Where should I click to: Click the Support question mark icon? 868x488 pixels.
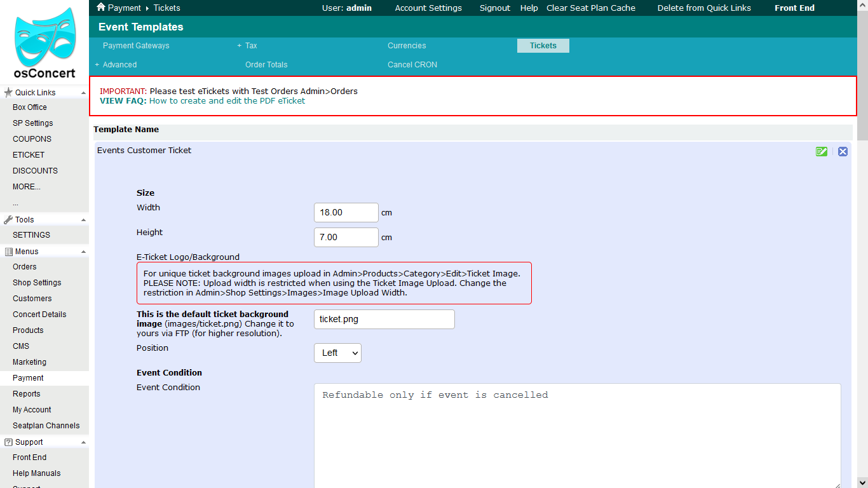[8, 442]
